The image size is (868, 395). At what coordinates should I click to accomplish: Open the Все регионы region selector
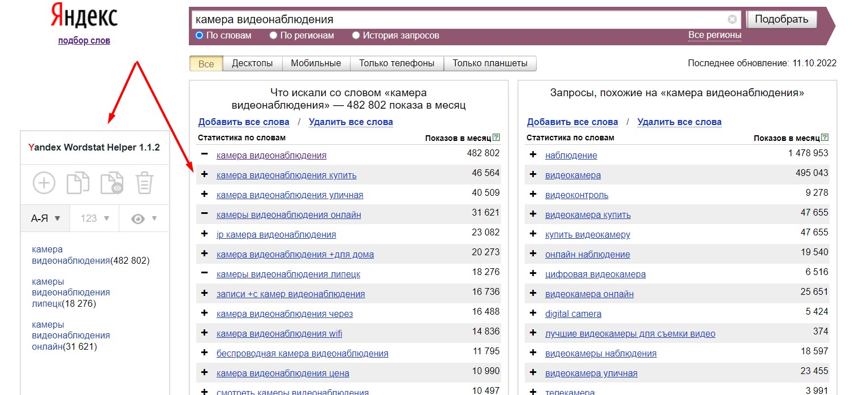tap(715, 35)
